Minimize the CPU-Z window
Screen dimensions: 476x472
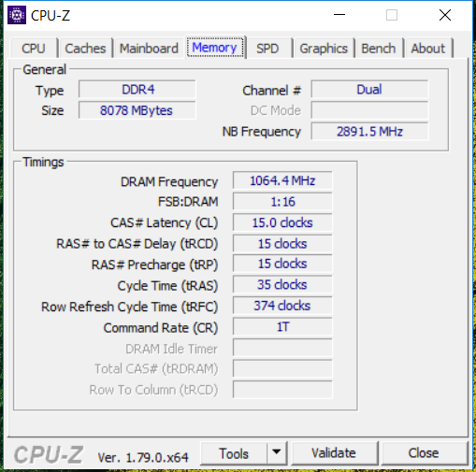point(339,15)
